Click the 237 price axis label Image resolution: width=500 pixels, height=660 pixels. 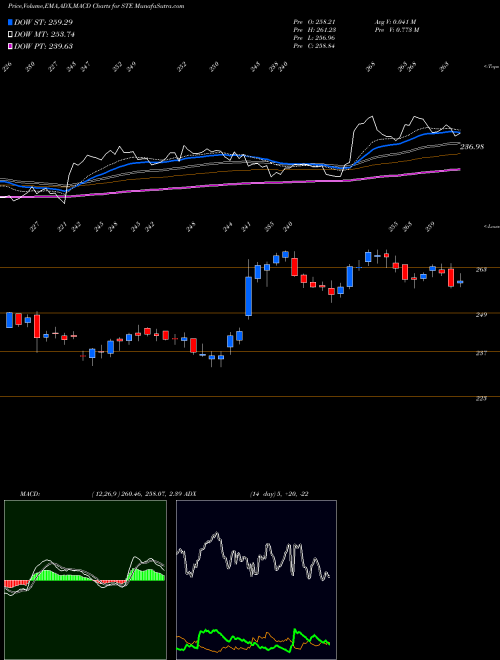481,353
